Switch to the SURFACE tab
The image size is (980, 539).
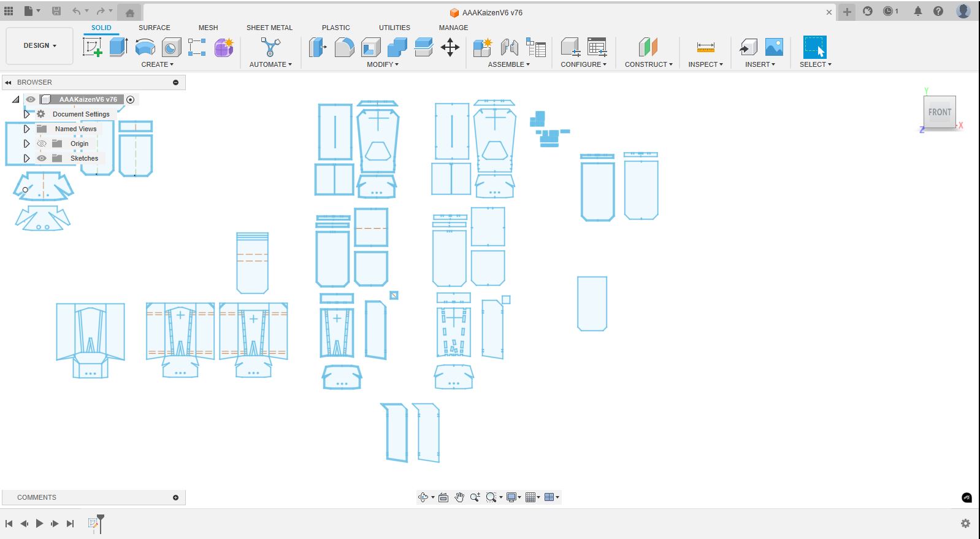(x=154, y=28)
